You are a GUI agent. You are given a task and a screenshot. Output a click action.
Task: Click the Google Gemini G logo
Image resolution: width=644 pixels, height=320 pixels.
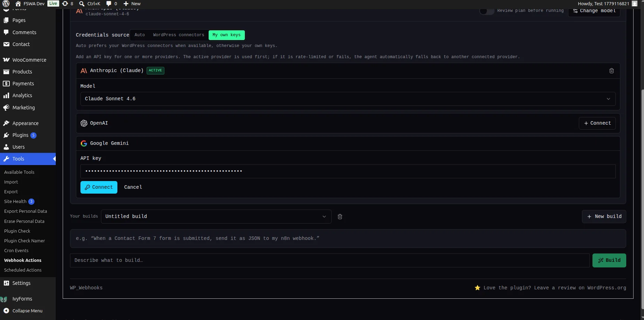pyautogui.click(x=84, y=143)
